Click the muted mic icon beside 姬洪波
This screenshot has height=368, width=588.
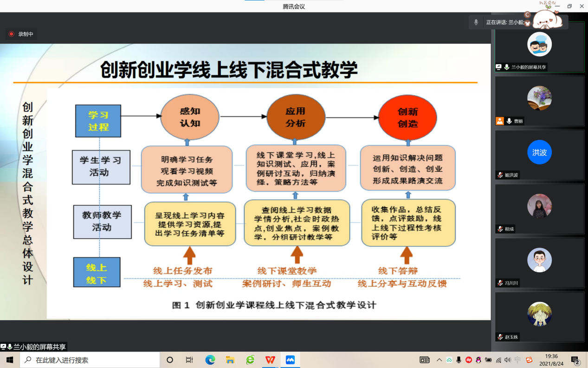(x=500, y=175)
